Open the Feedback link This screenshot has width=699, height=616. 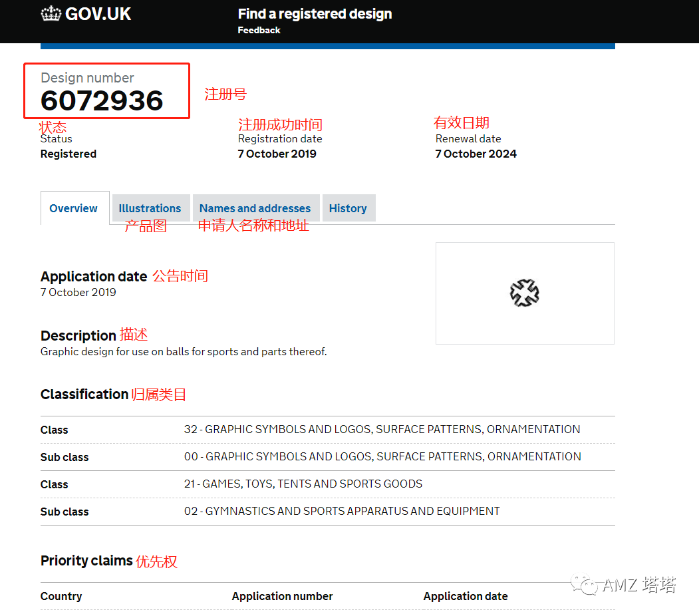point(259,31)
